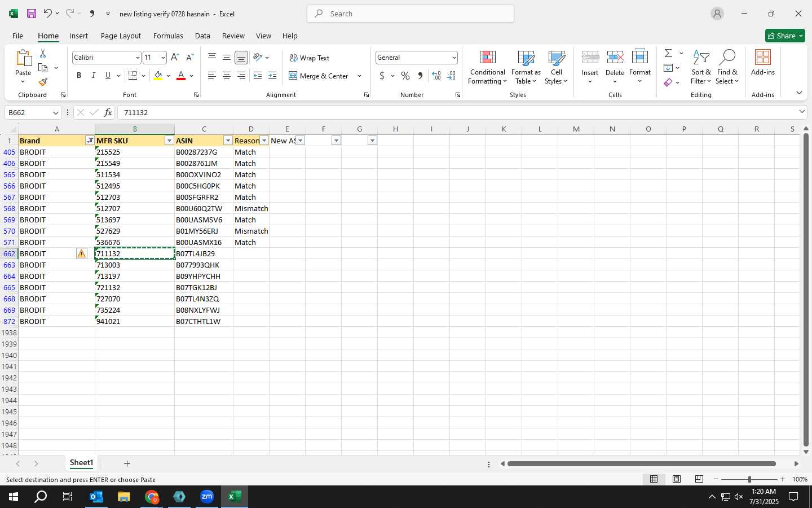The image size is (812, 508).
Task: Open the Orientation text angle menu
Action: (261, 58)
